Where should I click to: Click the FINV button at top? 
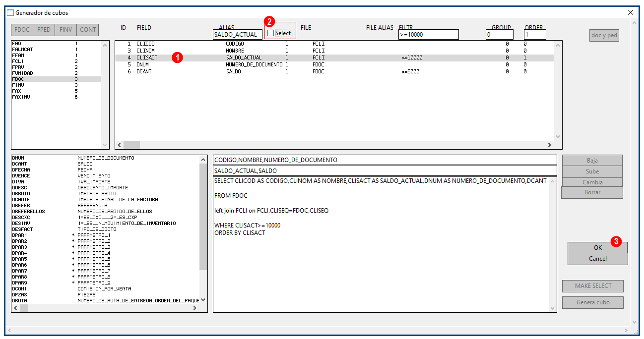pyautogui.click(x=65, y=30)
